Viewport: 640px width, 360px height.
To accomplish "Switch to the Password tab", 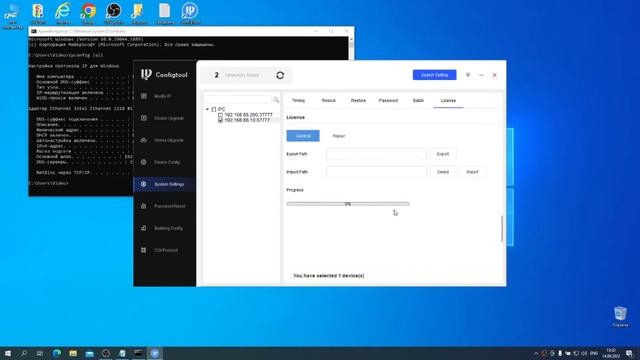I will (388, 100).
